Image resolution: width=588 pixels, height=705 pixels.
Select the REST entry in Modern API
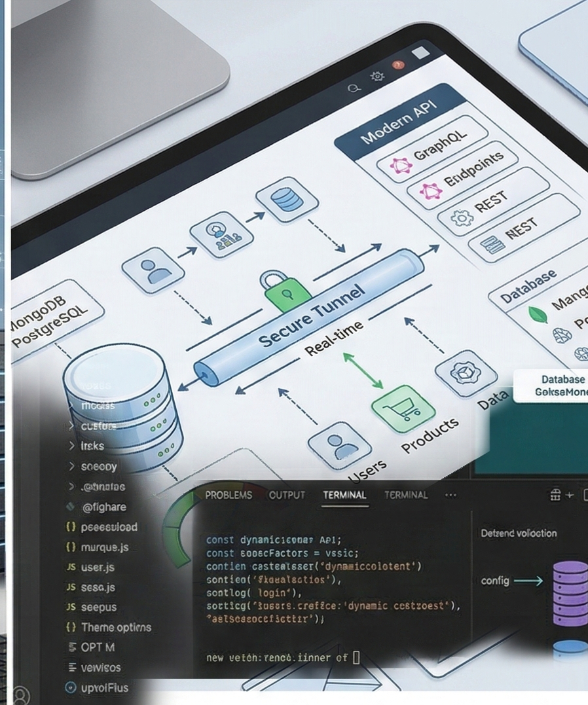click(494, 201)
